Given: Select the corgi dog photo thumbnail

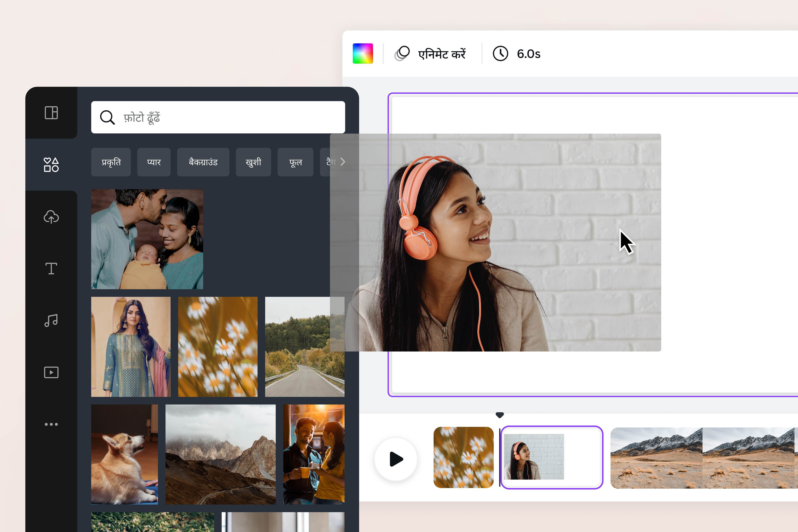Looking at the screenshot, I should [124, 454].
